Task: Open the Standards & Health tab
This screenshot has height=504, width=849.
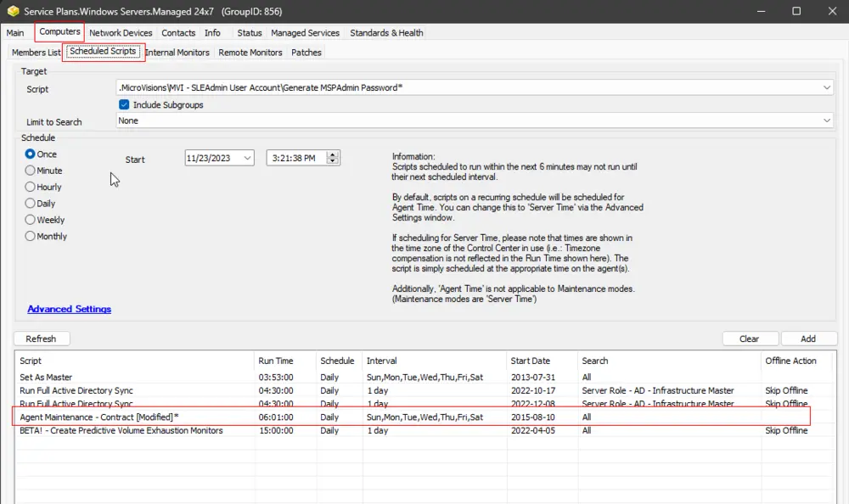Action: click(386, 33)
